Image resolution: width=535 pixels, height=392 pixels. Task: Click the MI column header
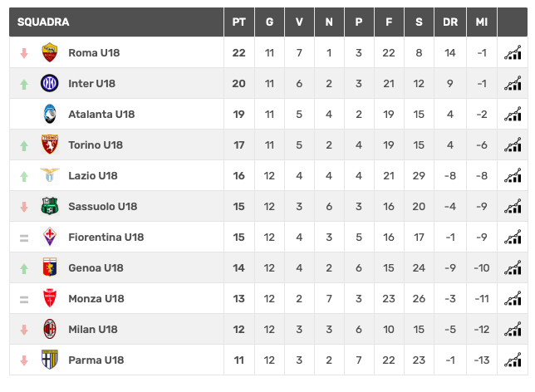(x=482, y=22)
